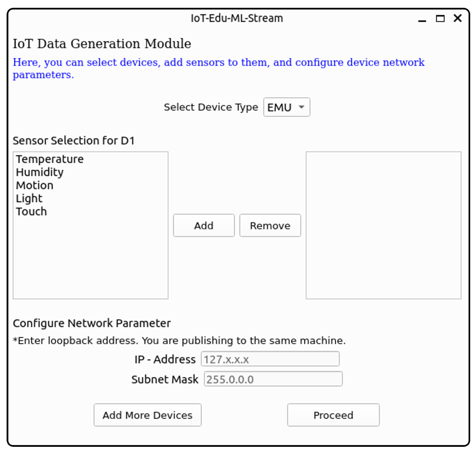Maximize the IoT-Edu-ML-Stream window
Image resolution: width=476 pixels, height=452 pixels.
440,19
